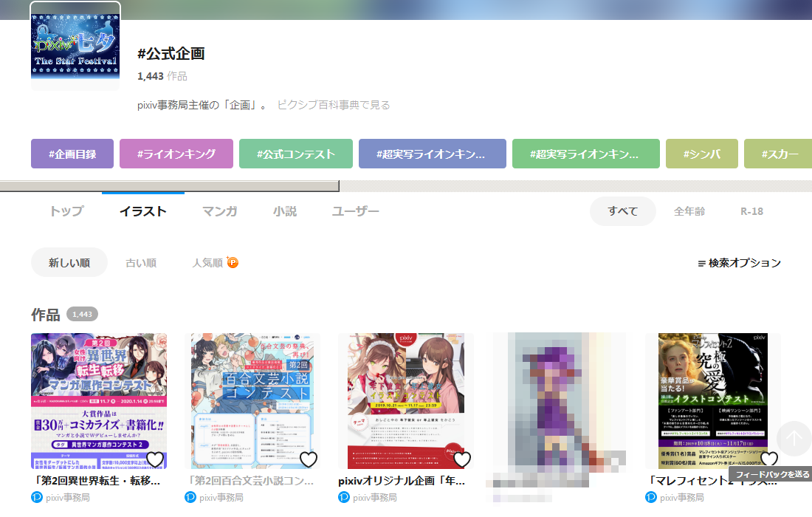Open the 年下彼女 イラストコンテスト thumbnail
Screen dimensions: 812x517
click(x=406, y=401)
